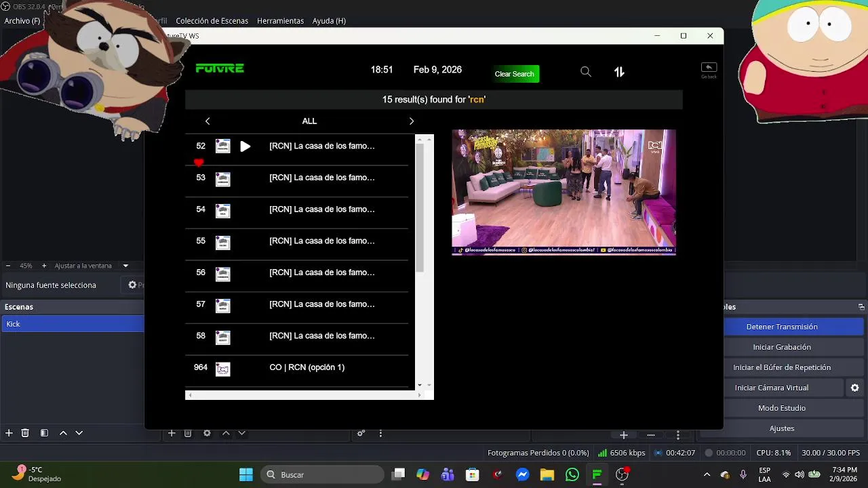Click the play icon on channel 52
Screen dimensions: 868x488
(245, 146)
